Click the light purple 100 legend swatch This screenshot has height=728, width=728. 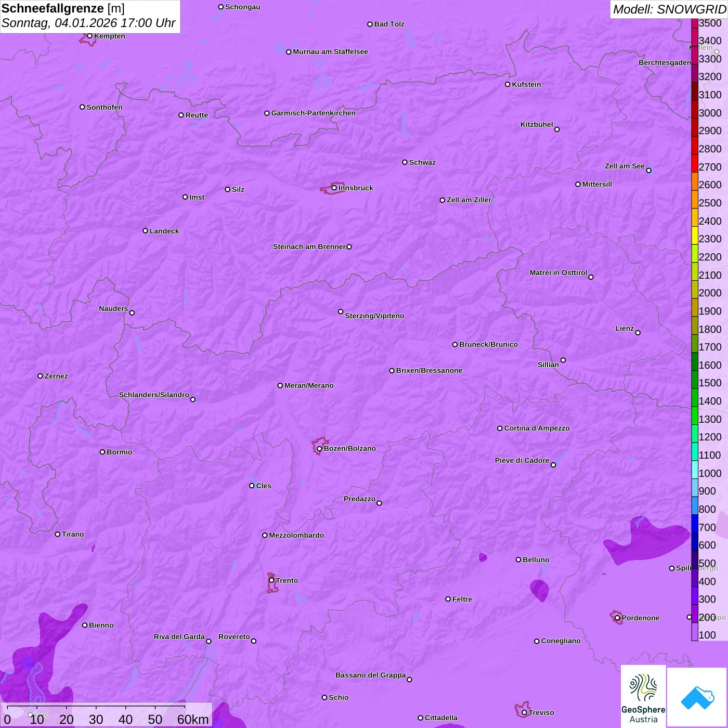point(695,631)
